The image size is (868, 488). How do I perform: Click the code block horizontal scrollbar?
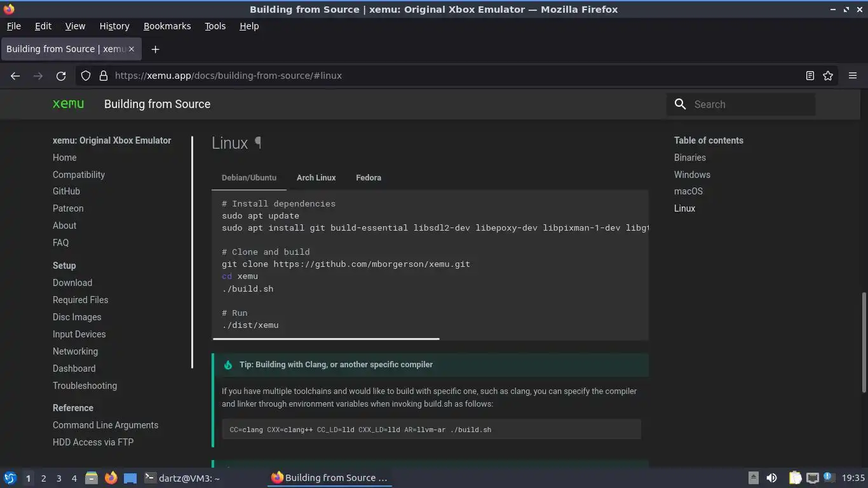tap(326, 339)
